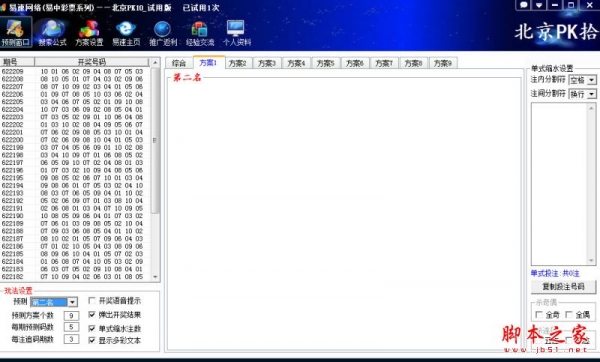Open the 预测 rank dropdown showing 第二名
The height and width of the screenshot is (362, 600).
54,302
